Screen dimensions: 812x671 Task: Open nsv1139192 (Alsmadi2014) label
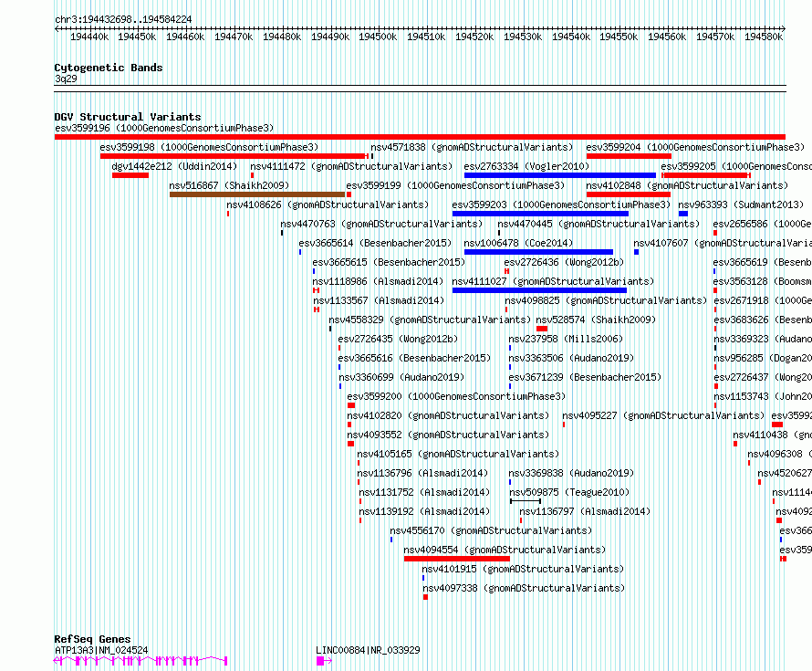click(x=424, y=511)
